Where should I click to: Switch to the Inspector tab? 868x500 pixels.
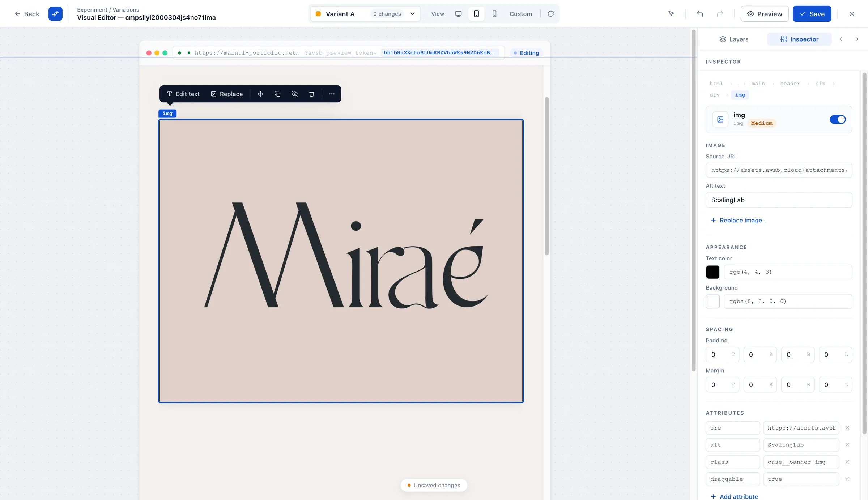click(799, 39)
